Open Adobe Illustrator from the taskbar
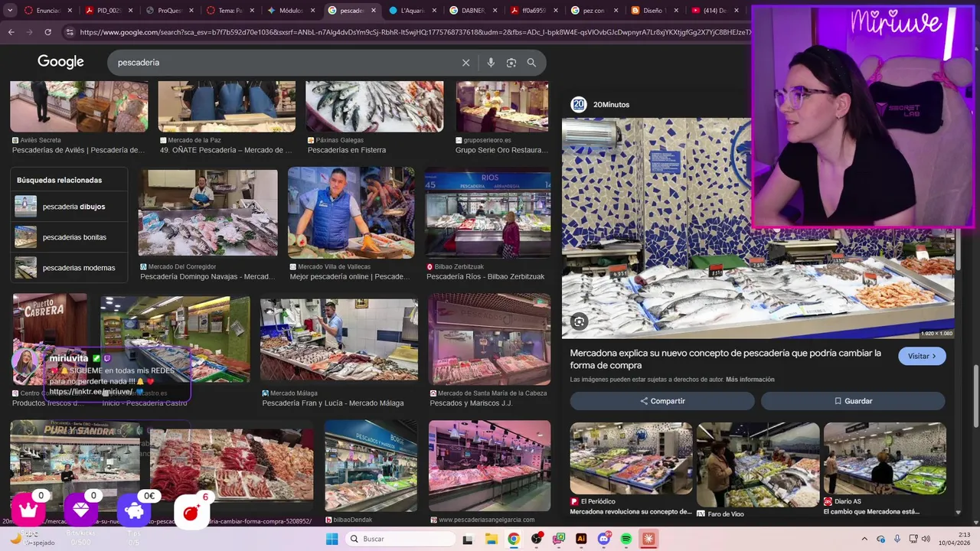The height and width of the screenshot is (551, 980). point(581,539)
